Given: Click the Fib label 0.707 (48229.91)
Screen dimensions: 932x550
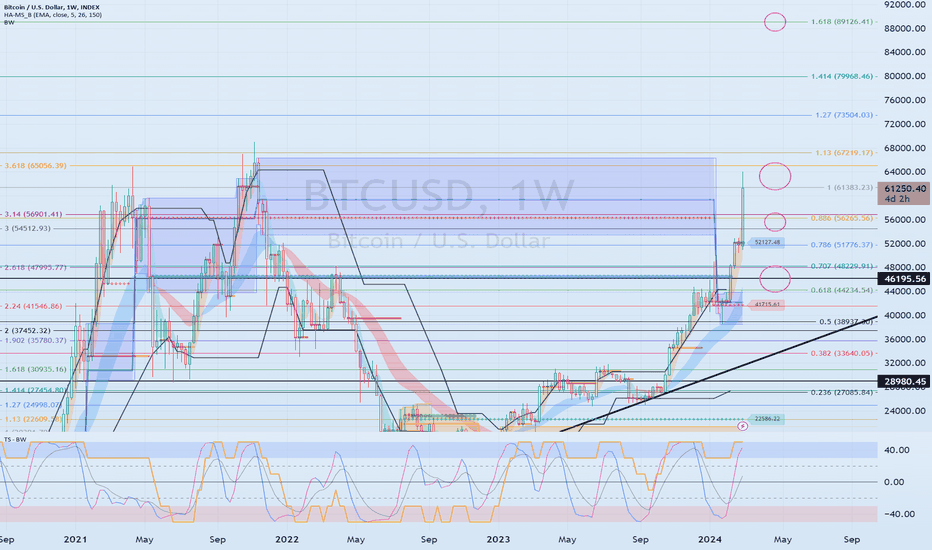Looking at the screenshot, I should (x=842, y=266).
